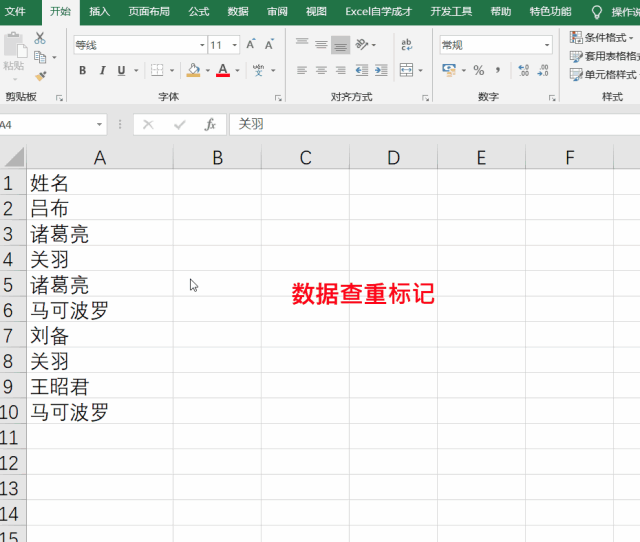The height and width of the screenshot is (542, 640).
Task: Increase decimal places
Action: pos(524,70)
